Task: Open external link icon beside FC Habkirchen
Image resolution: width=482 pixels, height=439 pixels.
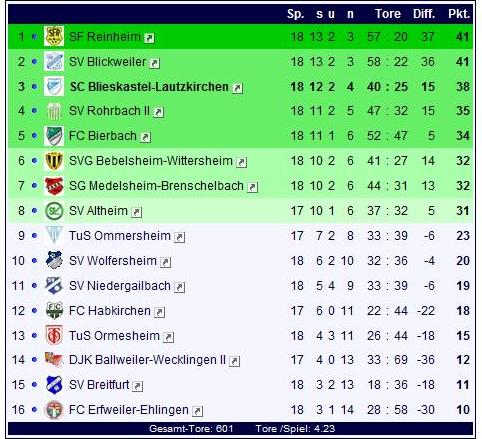Action: click(159, 312)
